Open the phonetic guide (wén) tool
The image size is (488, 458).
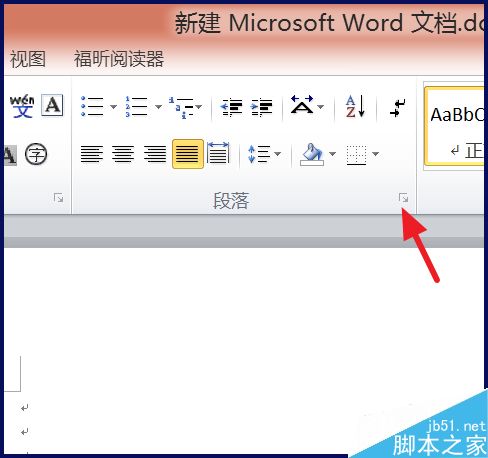click(22, 106)
